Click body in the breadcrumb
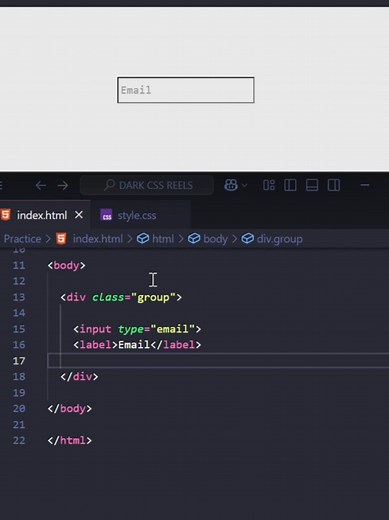389x520 pixels. pyautogui.click(x=215, y=239)
